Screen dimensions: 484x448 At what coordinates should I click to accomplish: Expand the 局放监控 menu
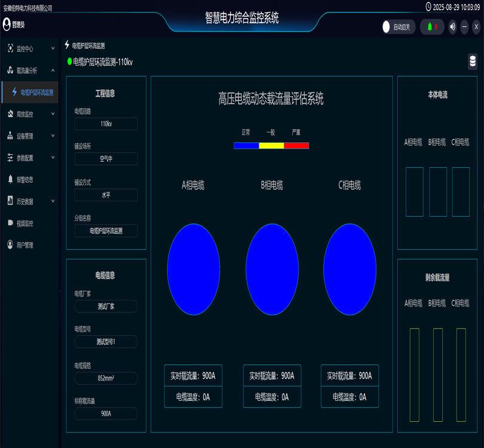29,114
